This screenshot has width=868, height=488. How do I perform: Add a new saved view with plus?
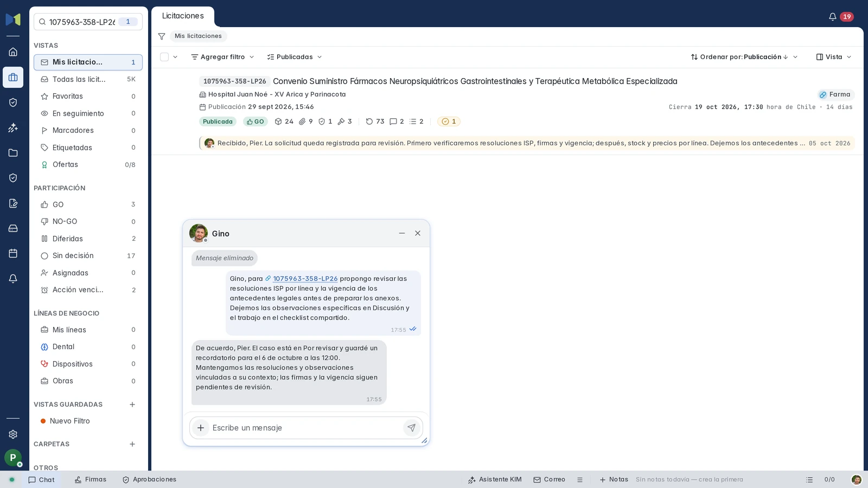coord(132,404)
